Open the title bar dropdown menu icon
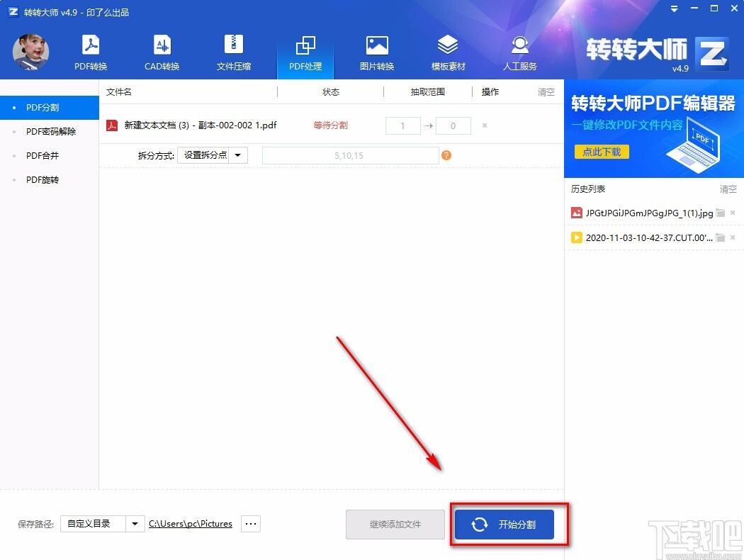Viewport: 744px width, 560px height. (x=674, y=9)
